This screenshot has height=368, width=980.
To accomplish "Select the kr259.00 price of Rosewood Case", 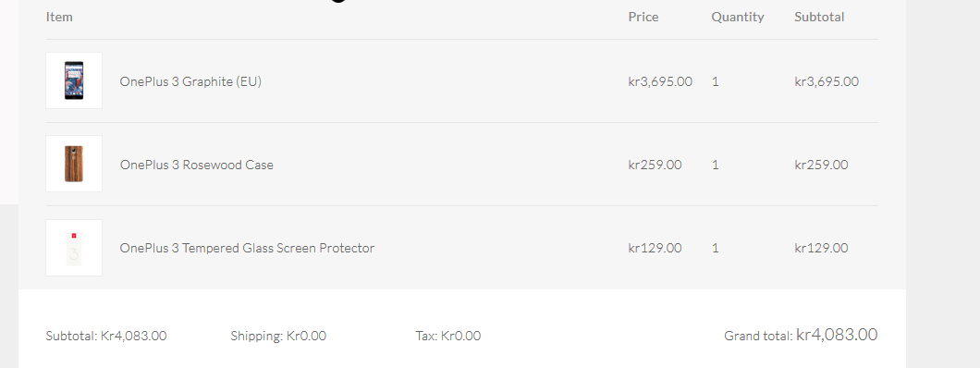I will pos(655,165).
